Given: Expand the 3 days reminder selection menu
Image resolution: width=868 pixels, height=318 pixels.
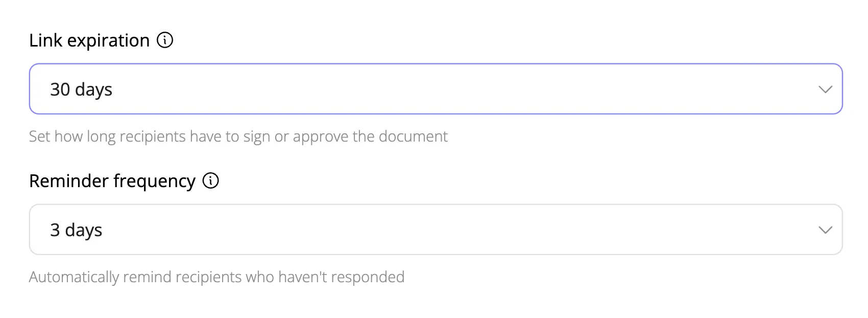Looking at the screenshot, I should point(826,230).
